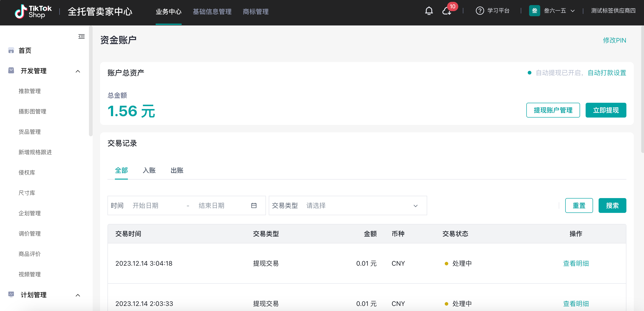Click the 重置 button
This screenshot has height=311, width=644.
(x=579, y=205)
